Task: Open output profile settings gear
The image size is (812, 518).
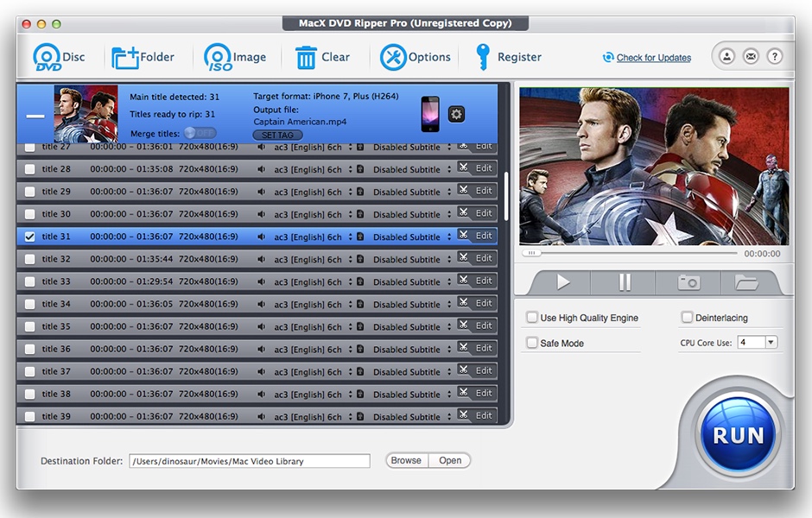Action: pos(456,114)
